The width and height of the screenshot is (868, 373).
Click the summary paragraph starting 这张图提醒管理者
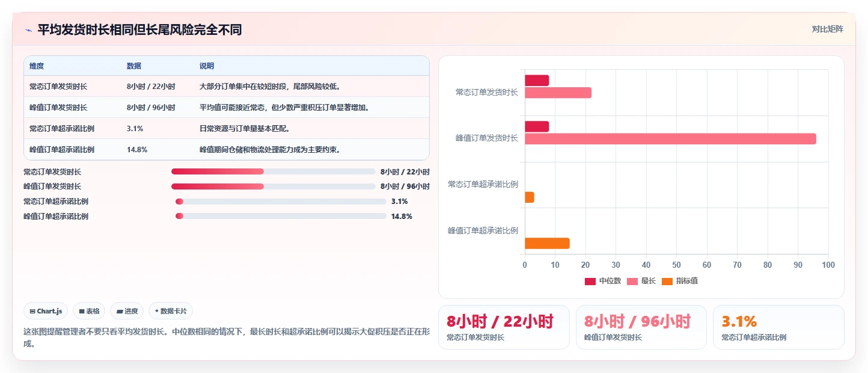coord(227,338)
